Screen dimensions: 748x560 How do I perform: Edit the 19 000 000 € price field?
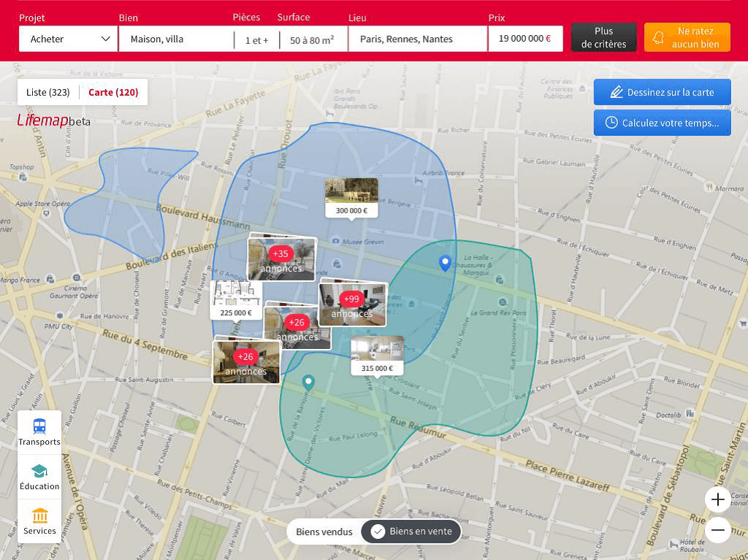click(525, 39)
